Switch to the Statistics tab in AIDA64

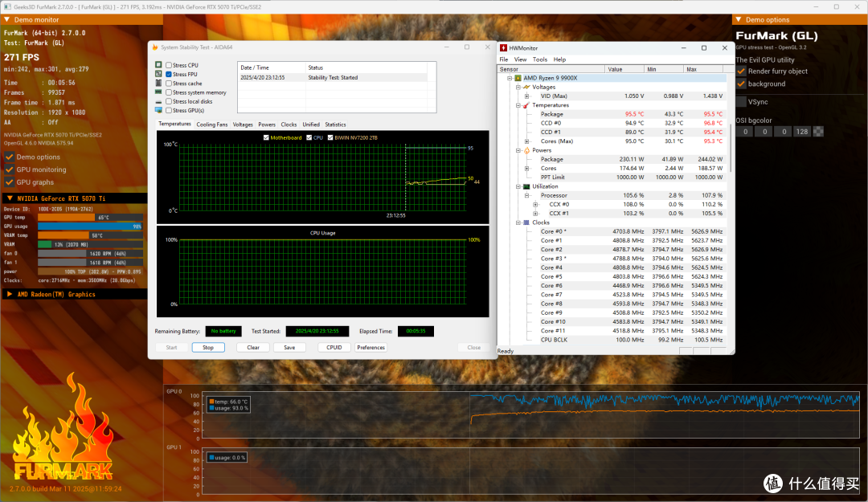335,124
